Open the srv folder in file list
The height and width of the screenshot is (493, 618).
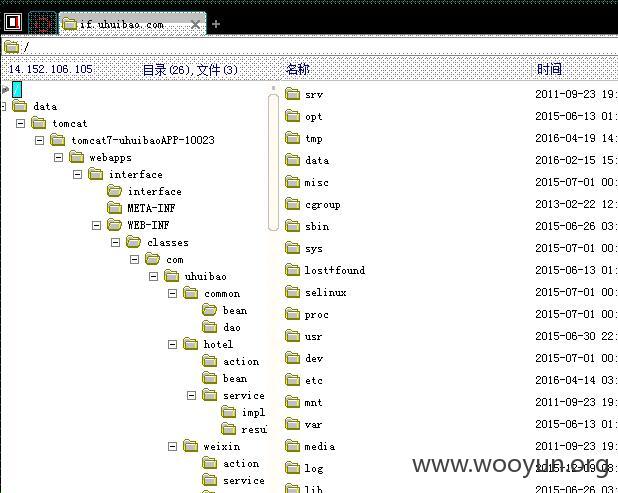click(314, 95)
